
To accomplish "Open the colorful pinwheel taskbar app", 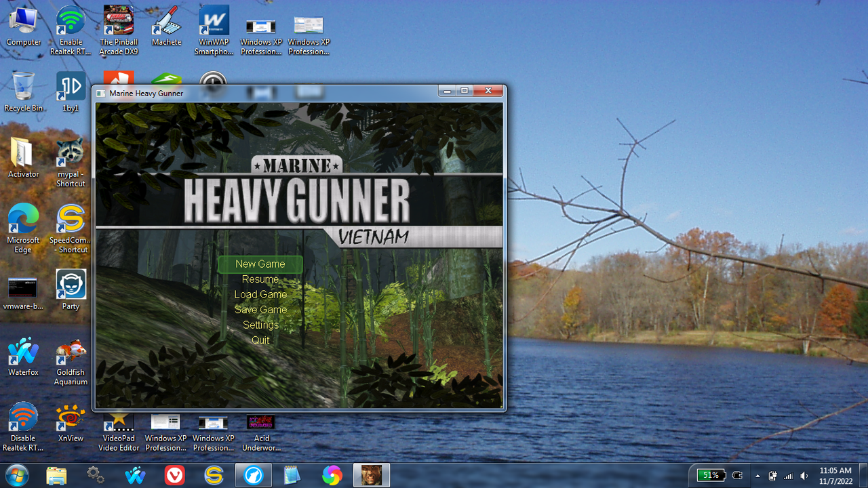I will pyautogui.click(x=332, y=475).
